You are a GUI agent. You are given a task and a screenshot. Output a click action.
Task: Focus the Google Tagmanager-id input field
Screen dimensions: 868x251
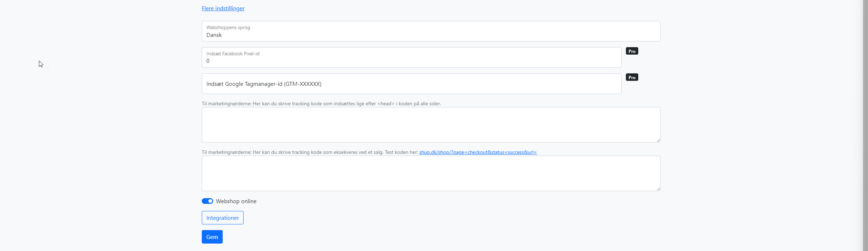click(411, 84)
